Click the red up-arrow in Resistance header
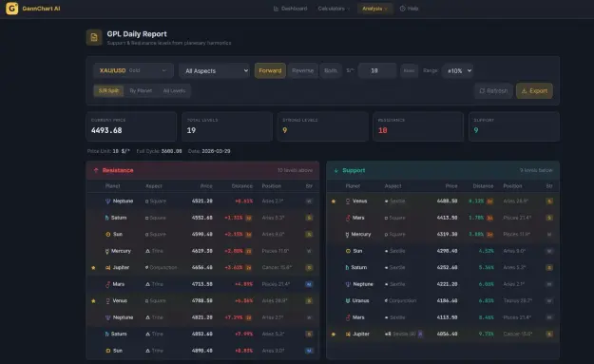 (96, 170)
